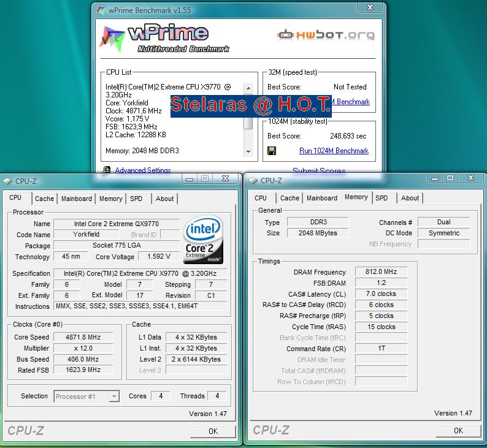This screenshot has width=487, height=448.
Task: Click the wPrime colorful logo image
Action: click(x=112, y=39)
